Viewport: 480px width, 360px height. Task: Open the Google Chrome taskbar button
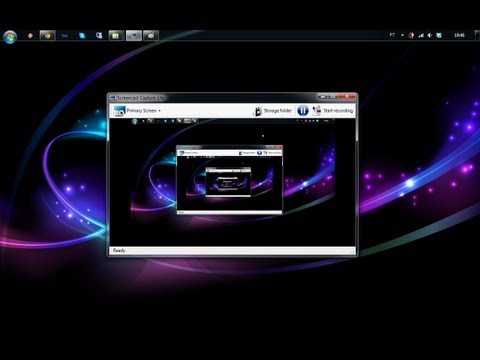[48, 35]
